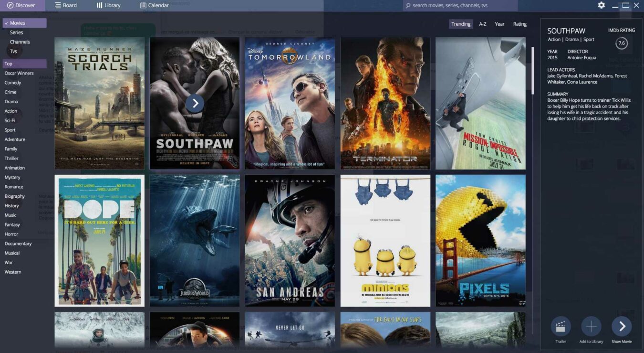Open the Minions poster
This screenshot has width=644, height=353.
[385, 241]
